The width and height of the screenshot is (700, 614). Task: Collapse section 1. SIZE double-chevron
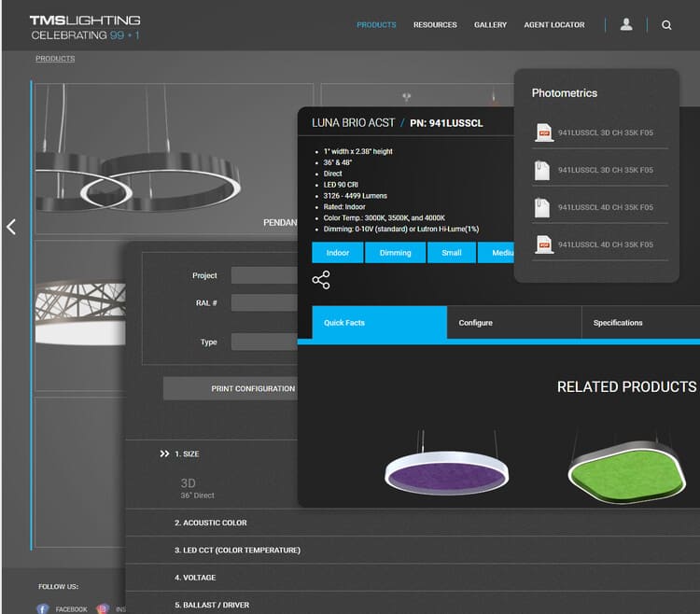coord(164,454)
